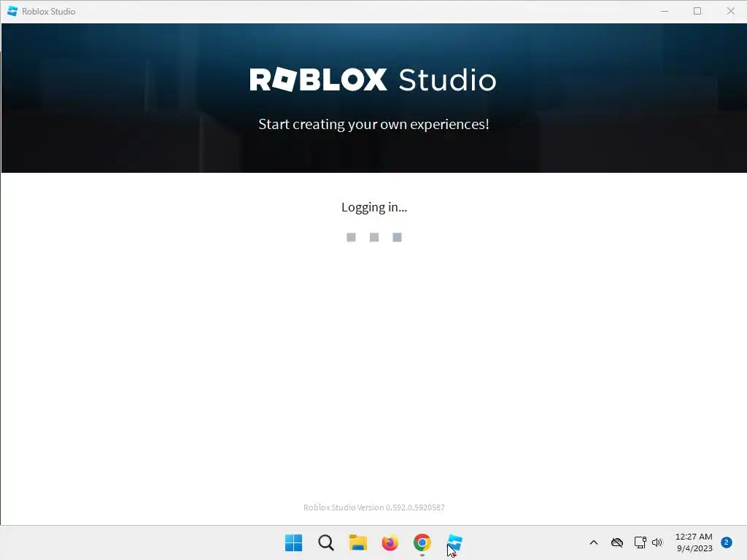Open the Windows Start menu

(293, 542)
